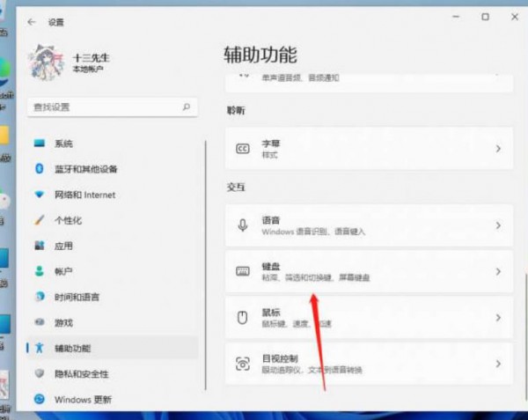Expand 字幕 using its chevron
Image resolution: width=528 pixels, height=420 pixels.
pyautogui.click(x=498, y=149)
